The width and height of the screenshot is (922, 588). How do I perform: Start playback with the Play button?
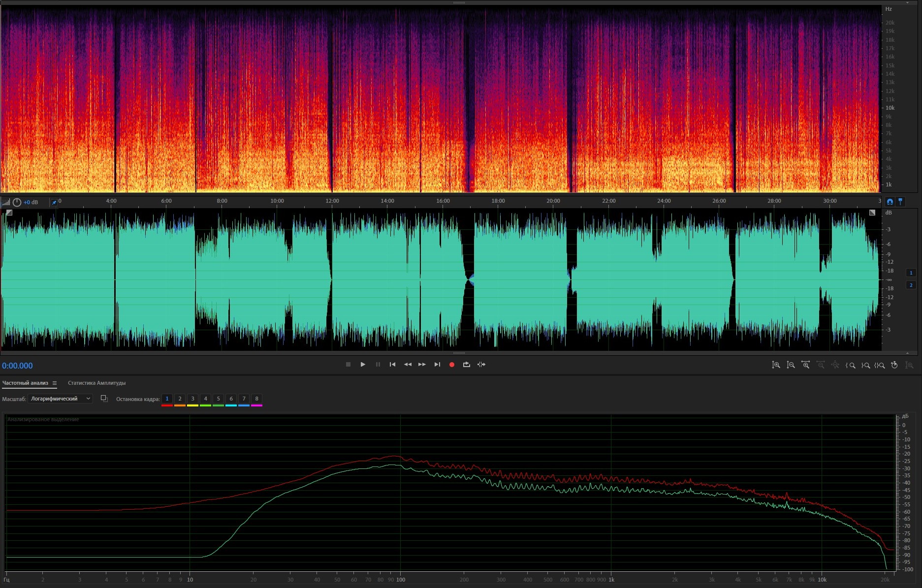tap(363, 365)
